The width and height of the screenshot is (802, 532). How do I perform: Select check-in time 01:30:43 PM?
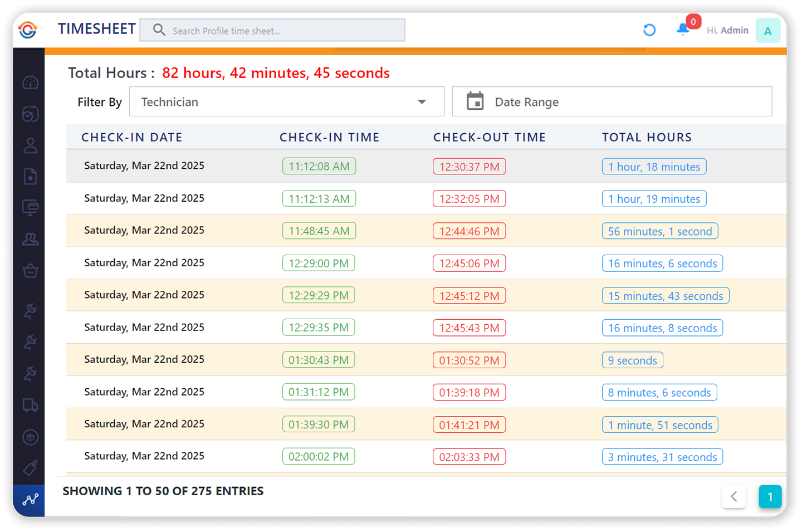click(x=319, y=360)
